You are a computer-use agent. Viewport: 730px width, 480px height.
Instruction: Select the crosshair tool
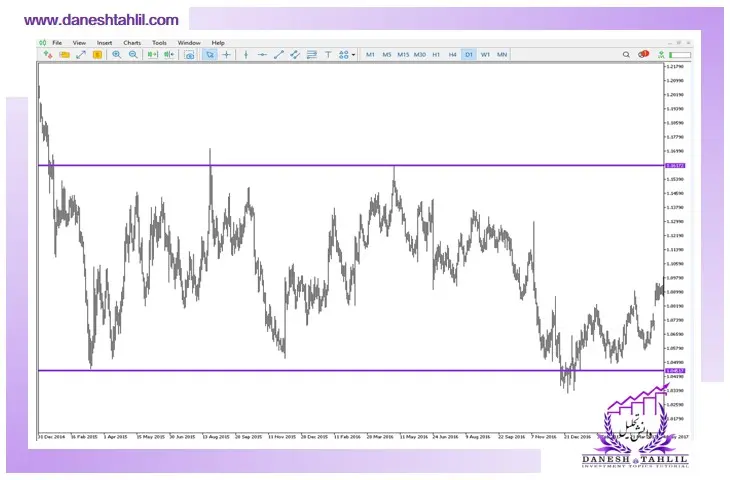(x=227, y=54)
